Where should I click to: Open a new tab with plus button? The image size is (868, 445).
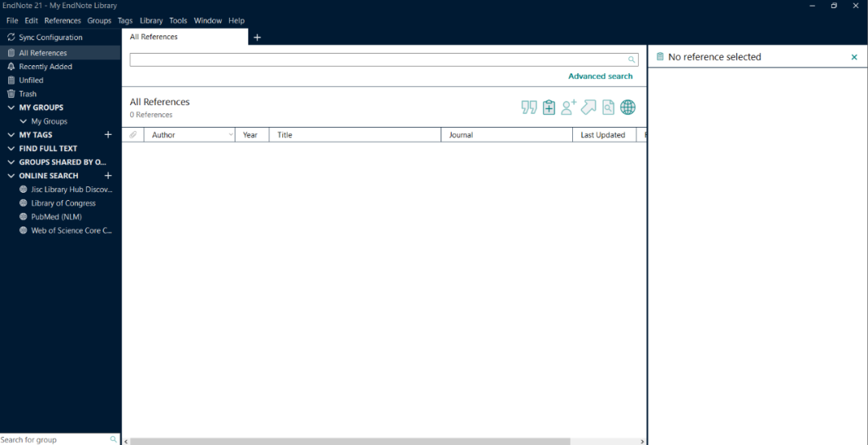pos(257,38)
